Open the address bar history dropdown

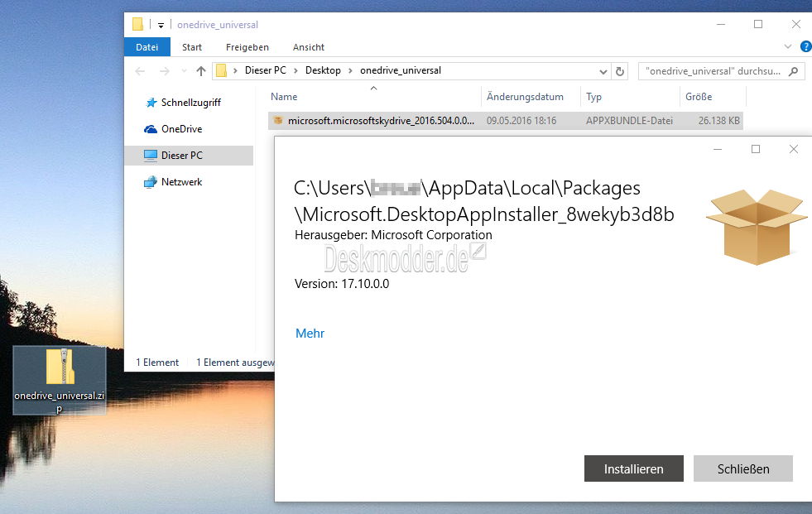(x=603, y=71)
